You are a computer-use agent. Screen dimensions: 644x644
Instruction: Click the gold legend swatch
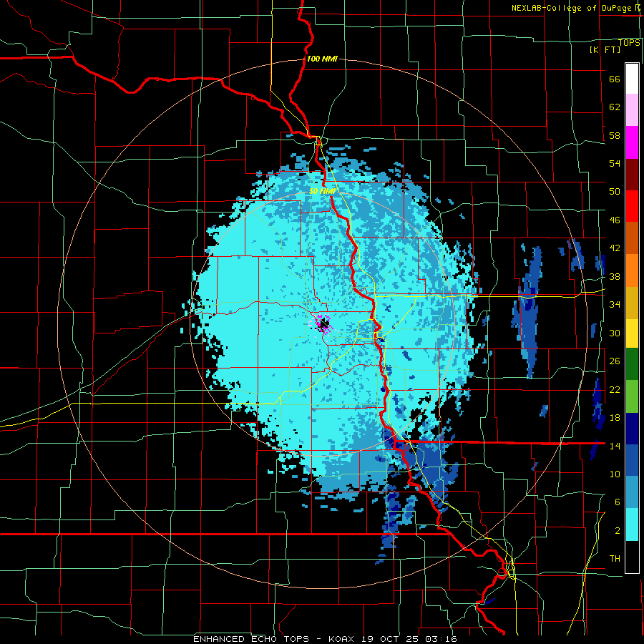click(x=632, y=303)
